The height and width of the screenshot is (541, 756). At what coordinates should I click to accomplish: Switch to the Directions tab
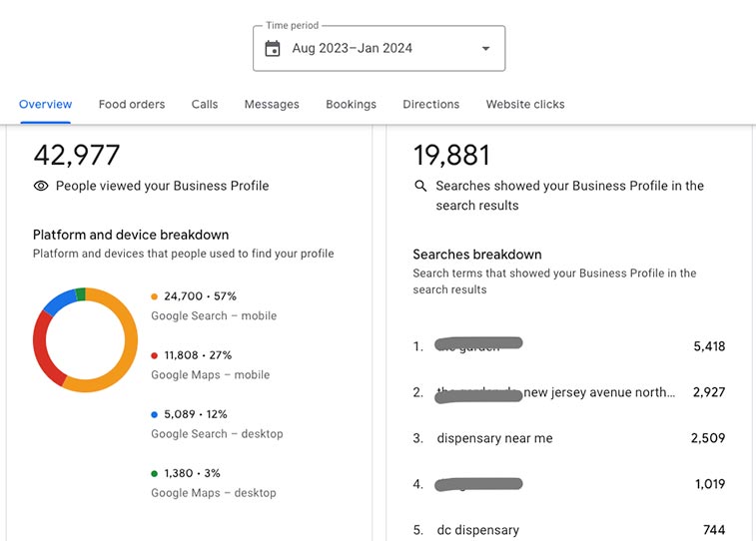[431, 104]
